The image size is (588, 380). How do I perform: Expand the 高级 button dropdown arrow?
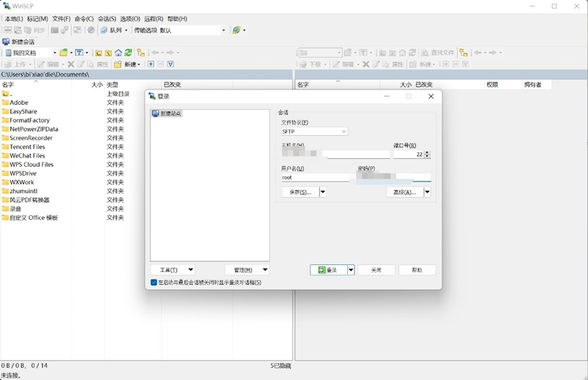[x=427, y=192]
